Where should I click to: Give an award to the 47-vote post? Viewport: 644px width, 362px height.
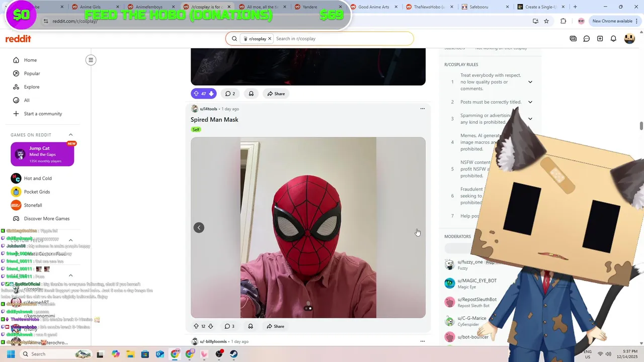[251, 94]
